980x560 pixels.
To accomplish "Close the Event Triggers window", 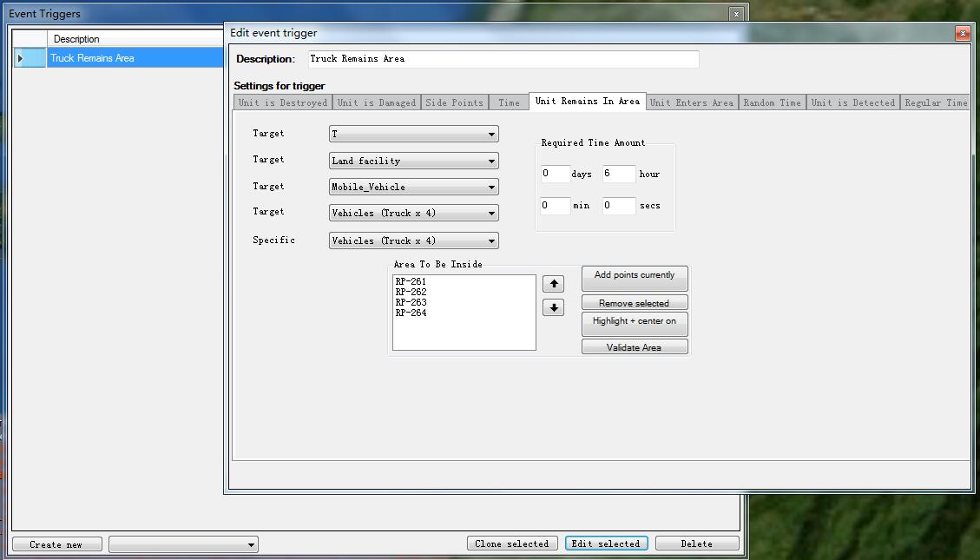I will [x=736, y=14].
